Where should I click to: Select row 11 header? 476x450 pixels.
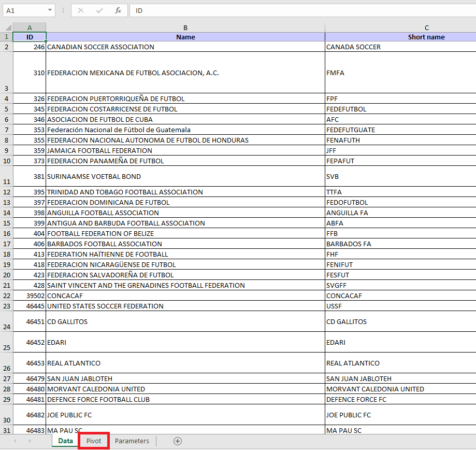click(x=6, y=176)
